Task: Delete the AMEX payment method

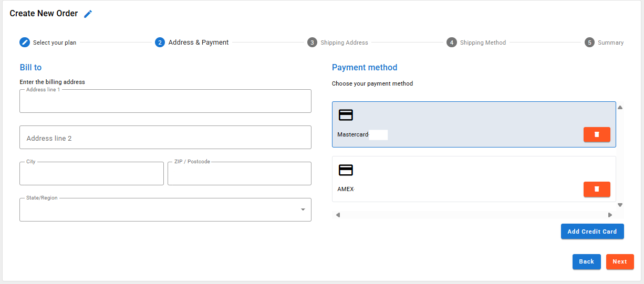Action: pos(596,189)
